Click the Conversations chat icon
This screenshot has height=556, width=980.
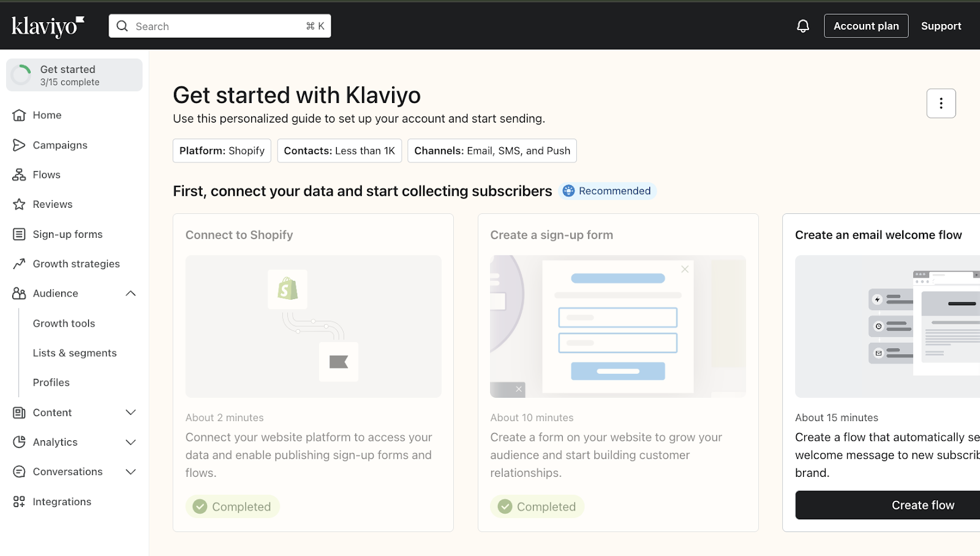click(x=19, y=471)
